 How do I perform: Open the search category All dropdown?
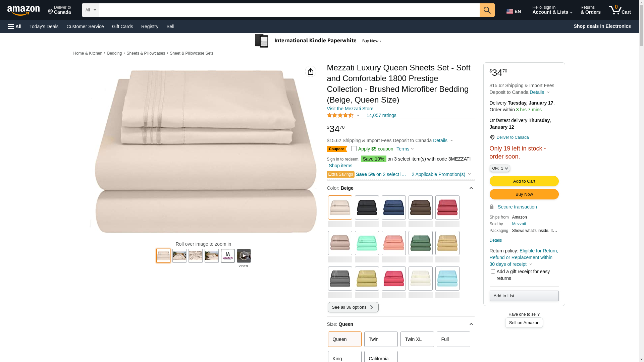coord(90,10)
